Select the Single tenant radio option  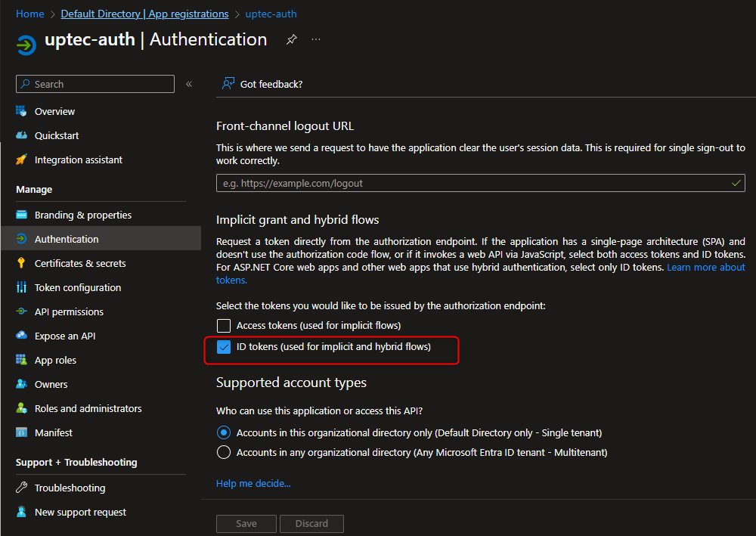224,433
